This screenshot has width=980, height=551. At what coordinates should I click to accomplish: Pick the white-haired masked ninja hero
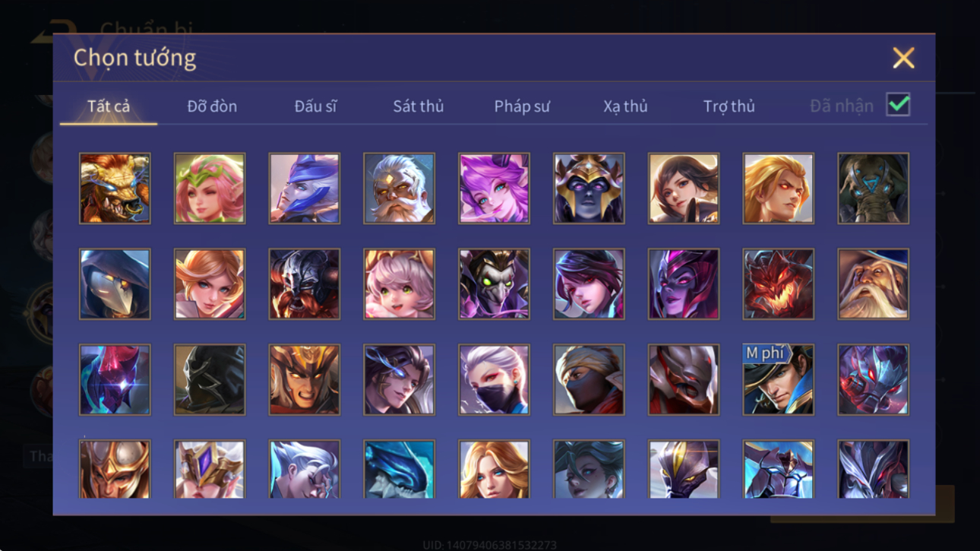pyautogui.click(x=494, y=380)
